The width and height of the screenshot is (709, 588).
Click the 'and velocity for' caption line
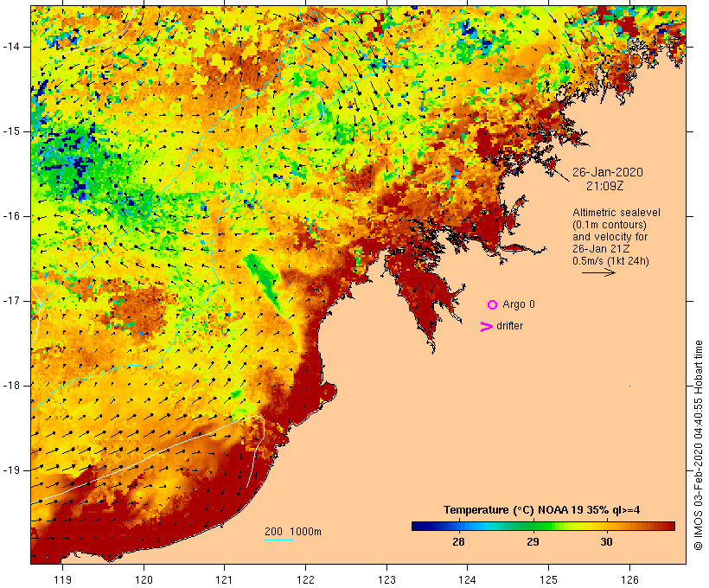tap(610, 237)
